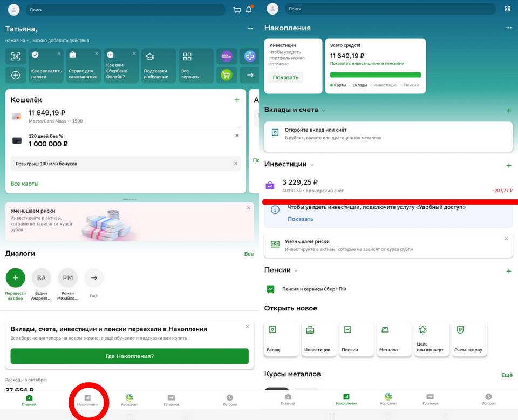Tap green plus Перевести на Сбер
This screenshot has width=518, height=420.
15,278
